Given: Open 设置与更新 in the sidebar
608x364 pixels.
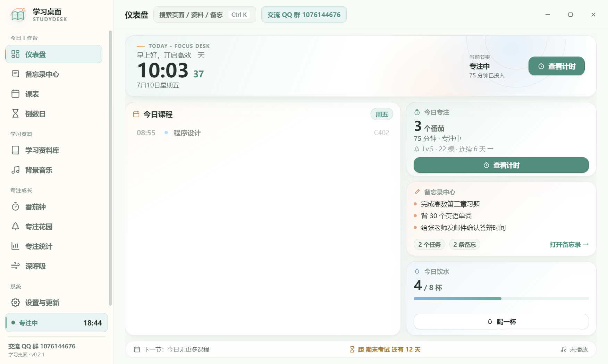Looking at the screenshot, I should pyautogui.click(x=54, y=302).
